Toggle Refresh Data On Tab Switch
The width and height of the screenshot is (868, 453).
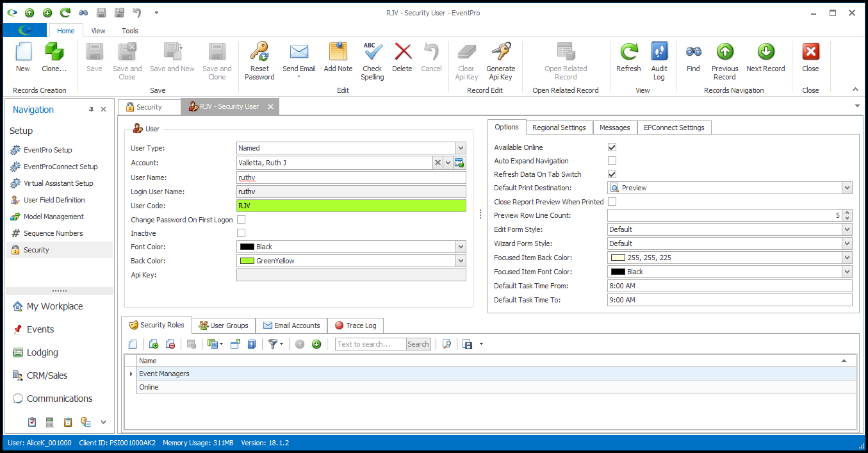(x=612, y=174)
